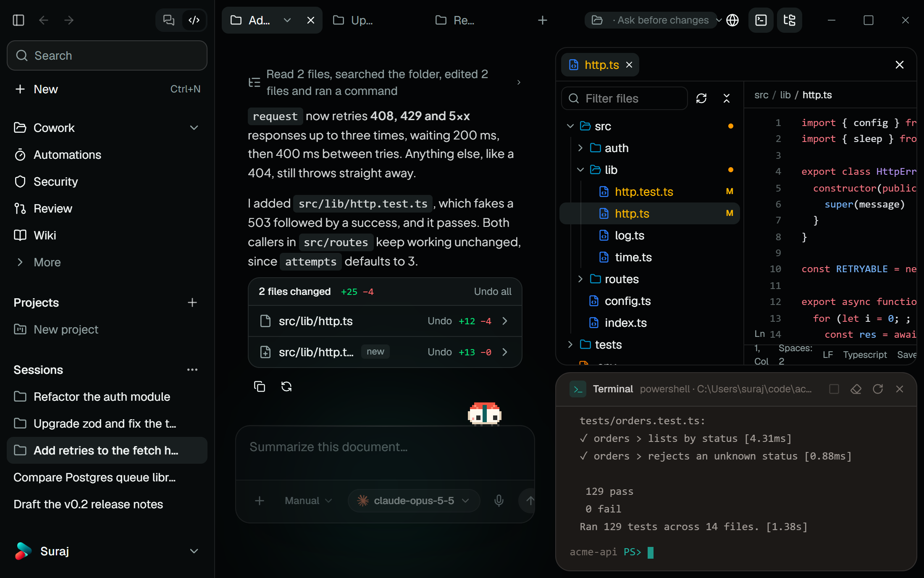Screen dimensions: 924x578
Task: Click Undo all for changed files
Action: 493,292
